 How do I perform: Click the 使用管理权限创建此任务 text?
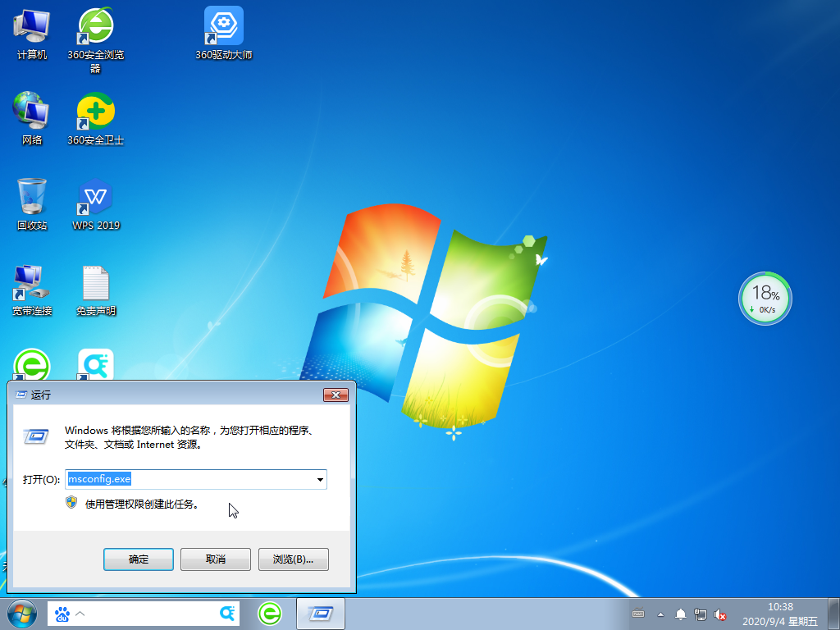point(141,504)
